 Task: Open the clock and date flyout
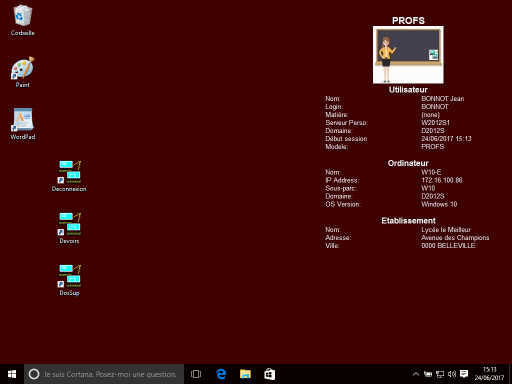[x=489, y=374]
